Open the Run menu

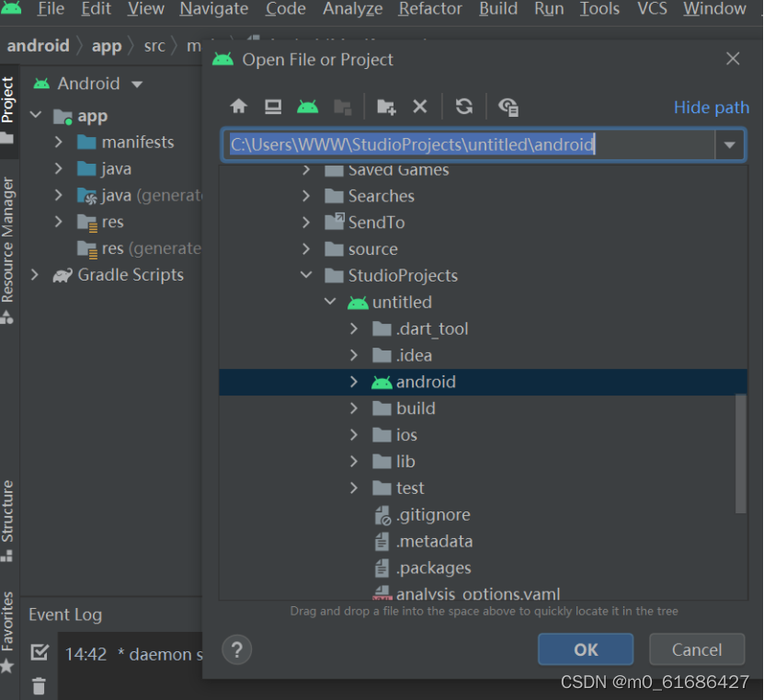[x=549, y=9]
